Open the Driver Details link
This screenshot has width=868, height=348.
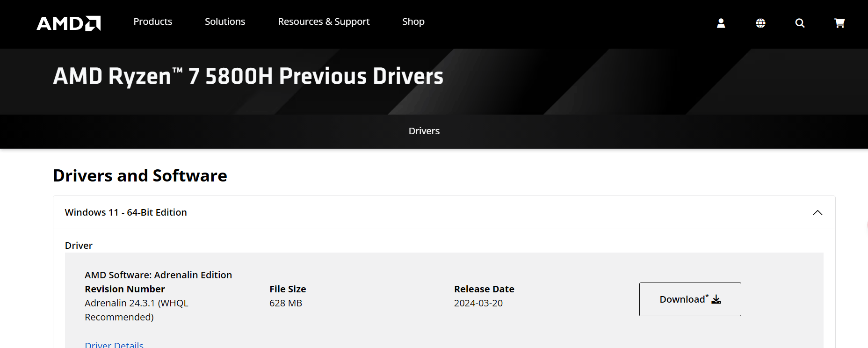click(x=114, y=345)
